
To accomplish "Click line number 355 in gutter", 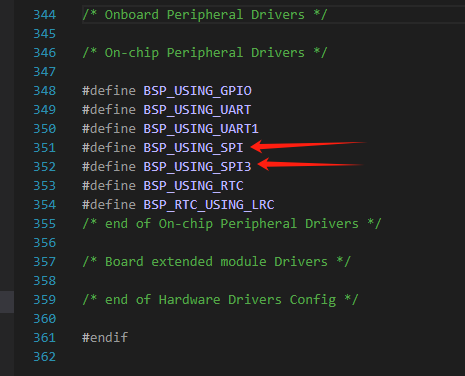I will click(x=45, y=224).
